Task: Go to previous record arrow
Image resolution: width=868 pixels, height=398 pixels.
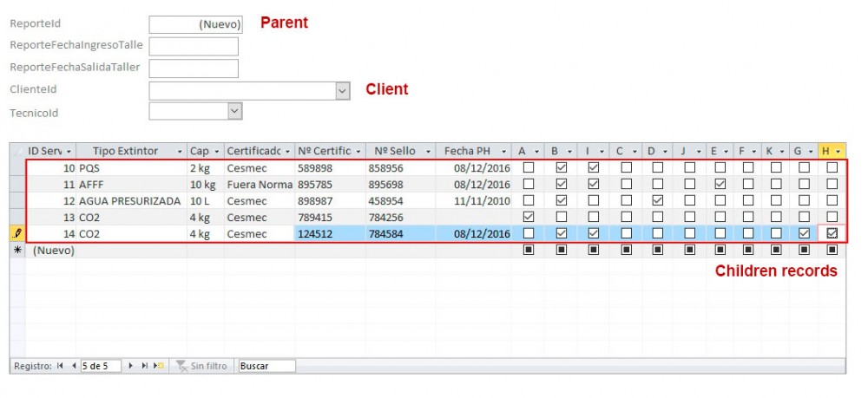Action: (x=73, y=367)
